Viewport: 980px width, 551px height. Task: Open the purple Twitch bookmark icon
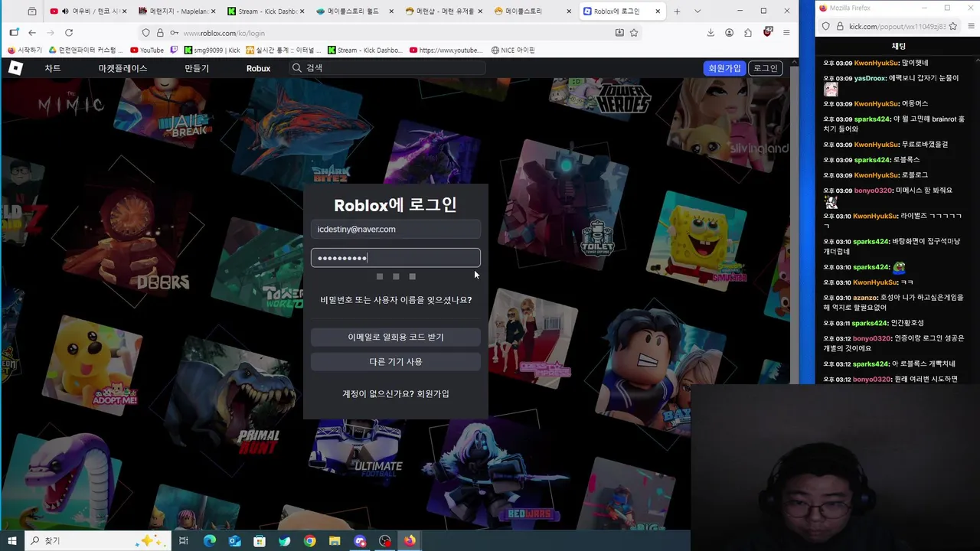click(x=175, y=51)
